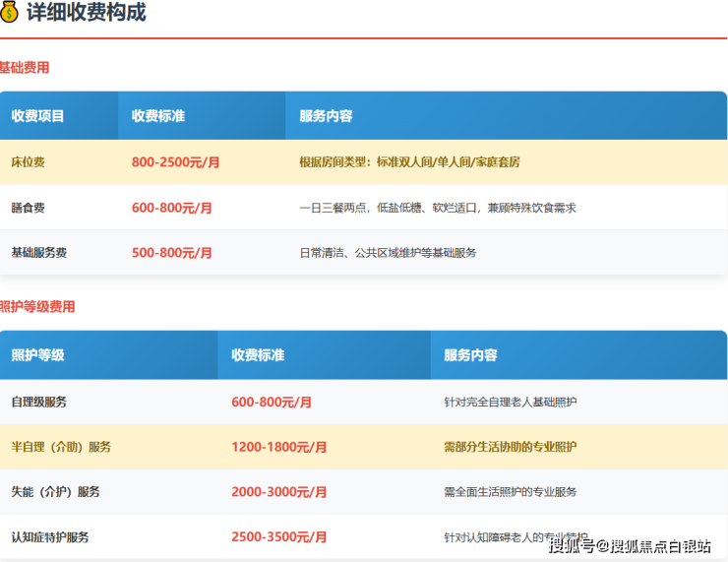The height and width of the screenshot is (562, 728).
Task: Click the 照护等级 column header
Action: click(x=37, y=355)
